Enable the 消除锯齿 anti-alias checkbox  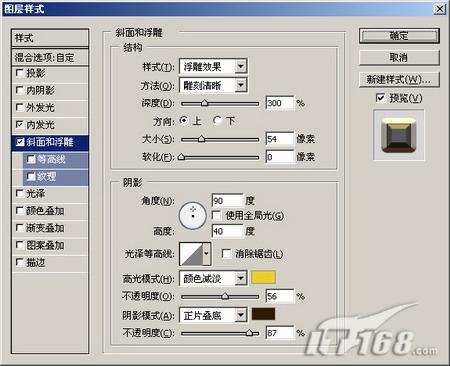click(x=226, y=254)
